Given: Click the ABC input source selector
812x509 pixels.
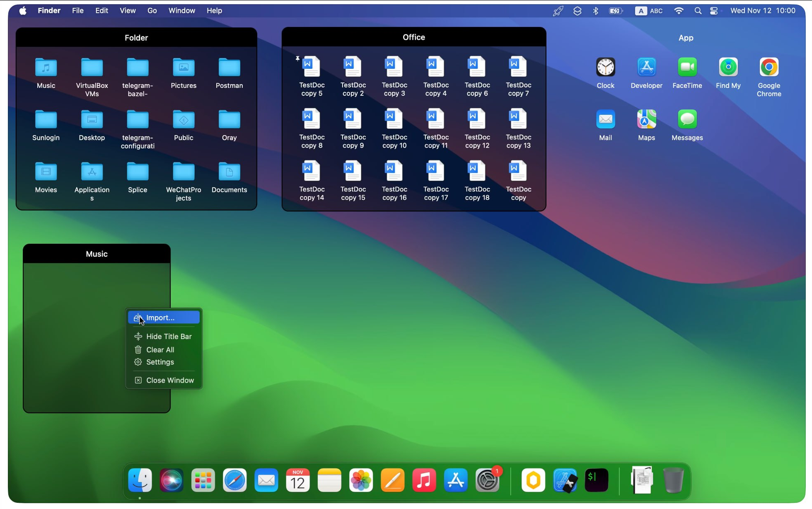Looking at the screenshot, I should (x=649, y=11).
